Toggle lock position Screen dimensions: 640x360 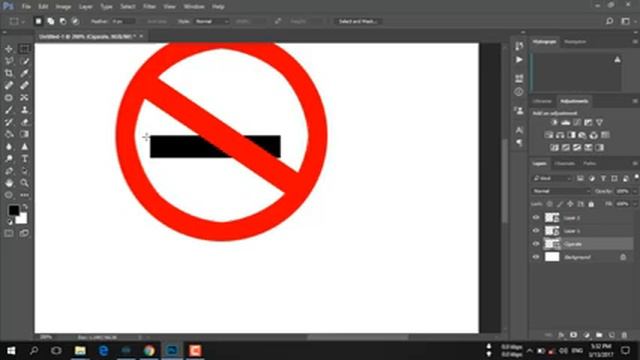(x=570, y=204)
